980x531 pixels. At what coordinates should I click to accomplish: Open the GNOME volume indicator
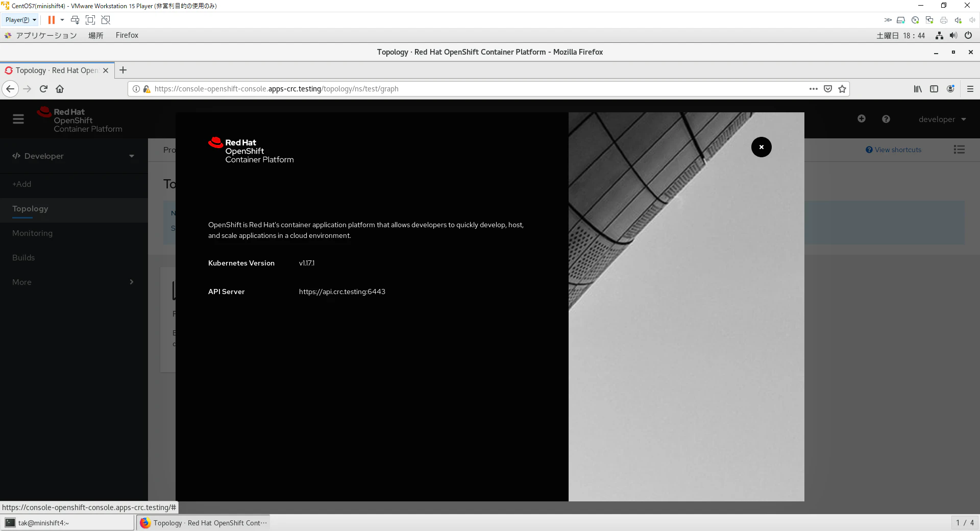point(953,35)
